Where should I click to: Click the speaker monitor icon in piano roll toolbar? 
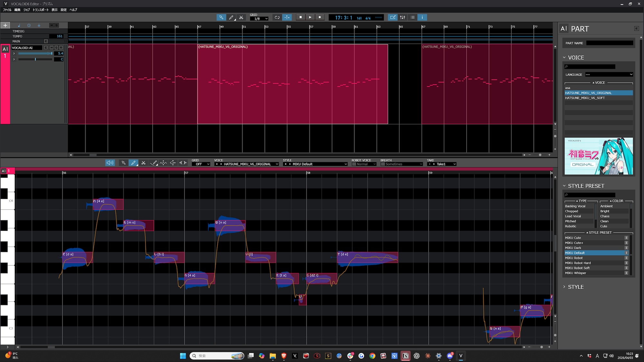click(110, 163)
